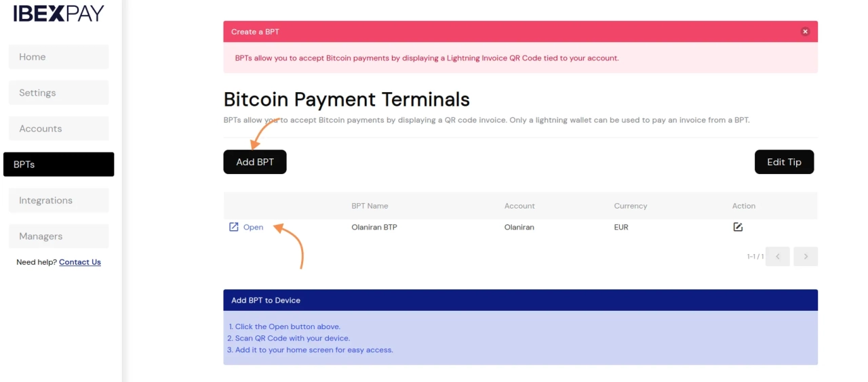Dismiss the Create a BPT banner
This screenshot has width=868, height=382.
805,32
